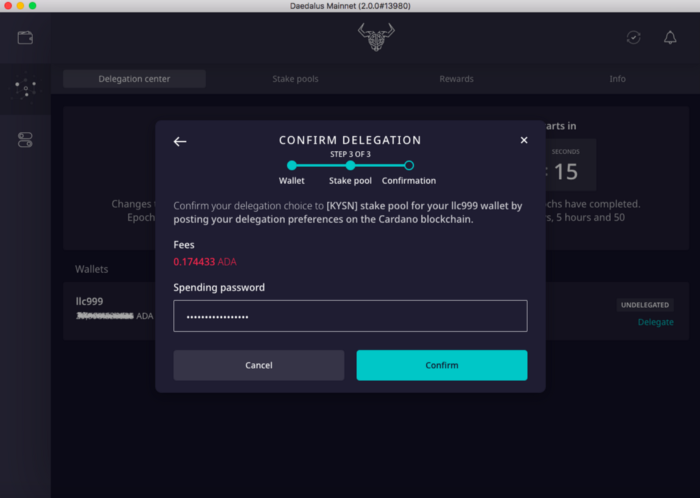Open the wallets sidebar icon
This screenshot has height=498, width=700.
click(25, 38)
